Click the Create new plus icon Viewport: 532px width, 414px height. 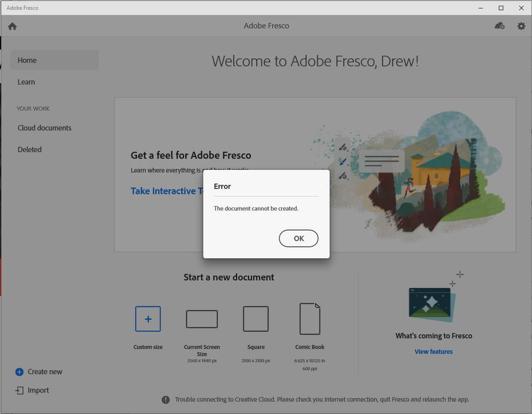[x=19, y=372]
